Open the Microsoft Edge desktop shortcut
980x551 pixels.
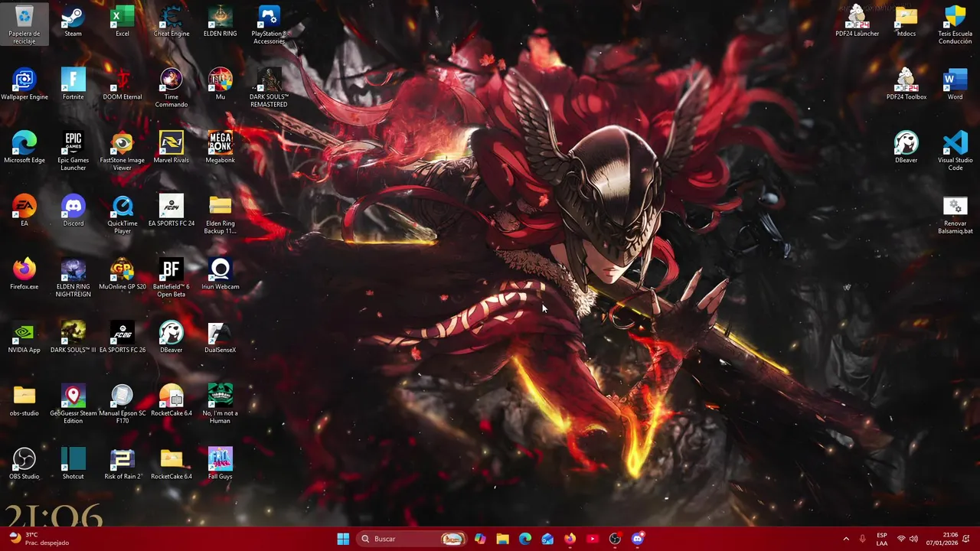(x=24, y=148)
